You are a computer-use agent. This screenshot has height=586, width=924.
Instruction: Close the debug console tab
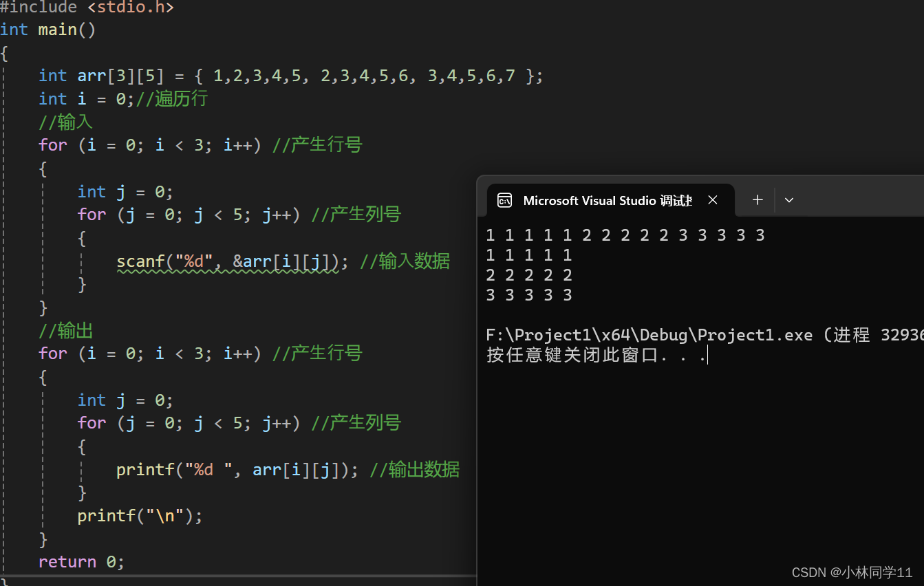click(x=713, y=200)
